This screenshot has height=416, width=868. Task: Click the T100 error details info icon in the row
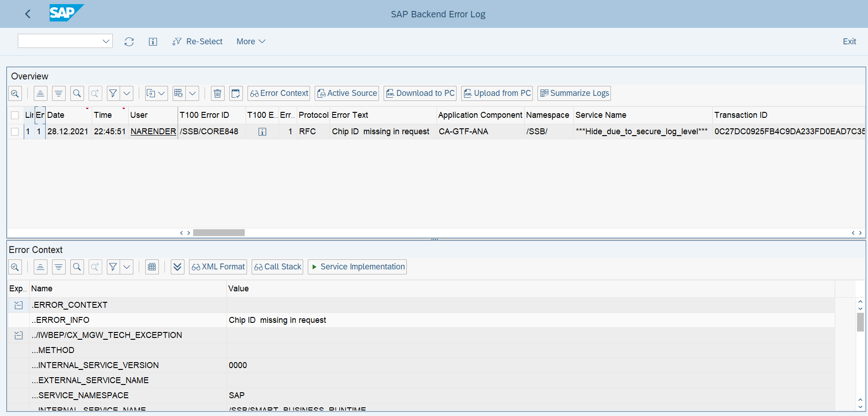[x=262, y=132]
